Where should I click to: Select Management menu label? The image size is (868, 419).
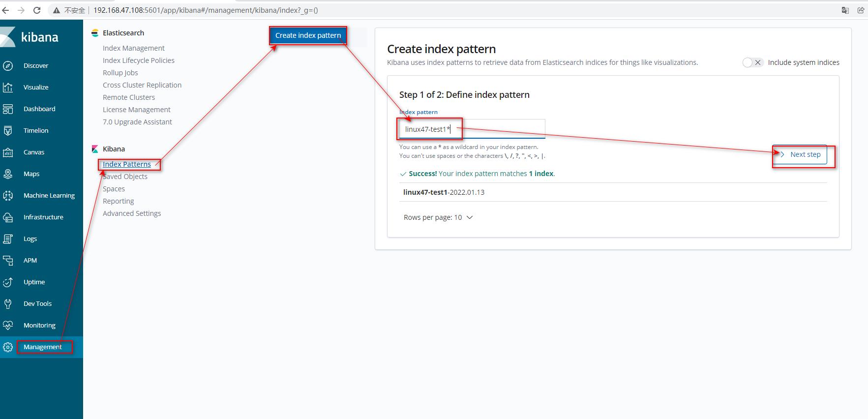coord(43,347)
